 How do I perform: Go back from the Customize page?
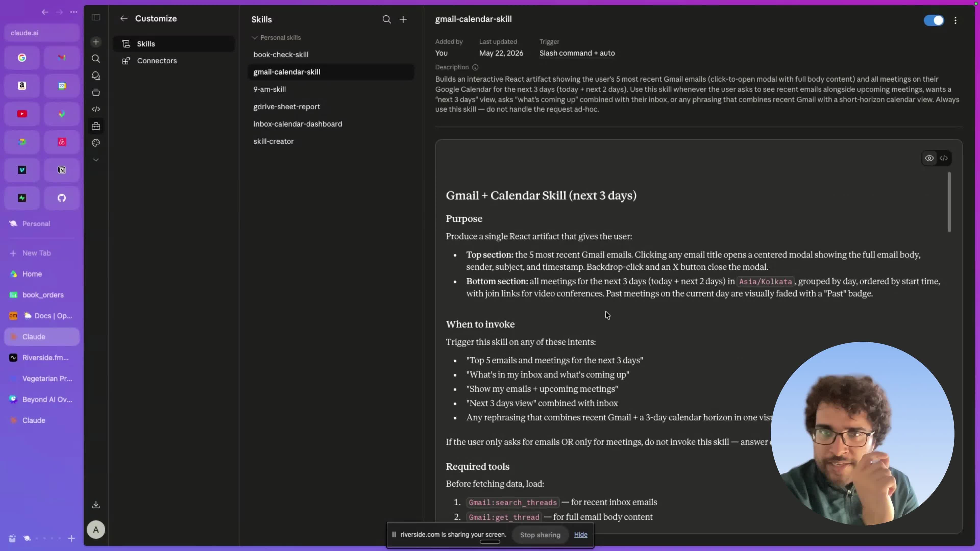coord(124,18)
